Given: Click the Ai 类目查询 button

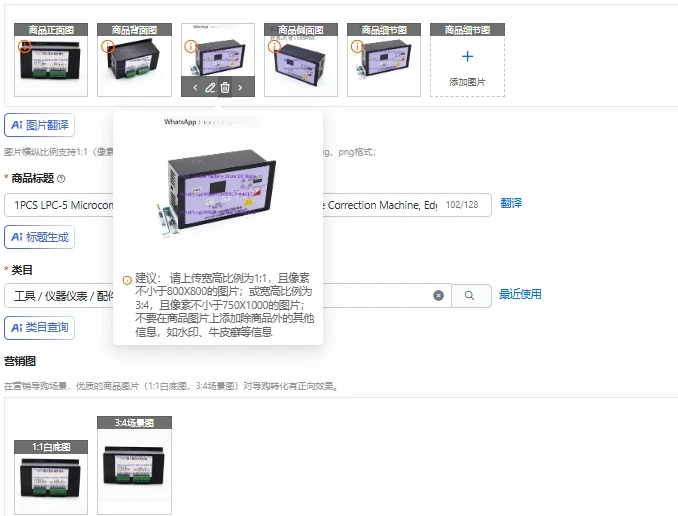Looking at the screenshot, I should coord(39,327).
